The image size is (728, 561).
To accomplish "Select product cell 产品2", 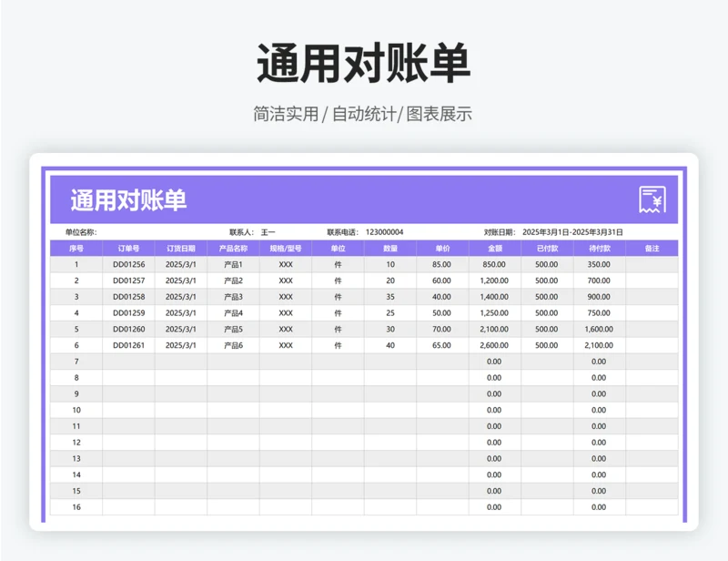I will [233, 280].
